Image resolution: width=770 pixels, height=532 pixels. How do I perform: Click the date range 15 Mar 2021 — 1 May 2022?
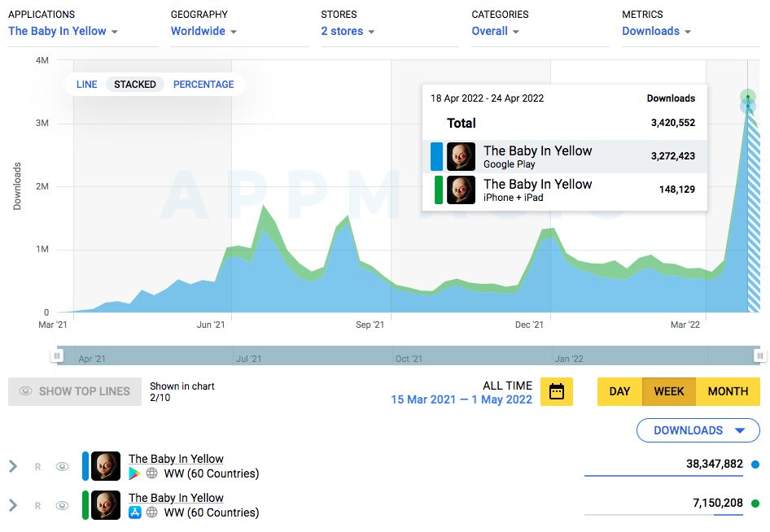coord(462,399)
